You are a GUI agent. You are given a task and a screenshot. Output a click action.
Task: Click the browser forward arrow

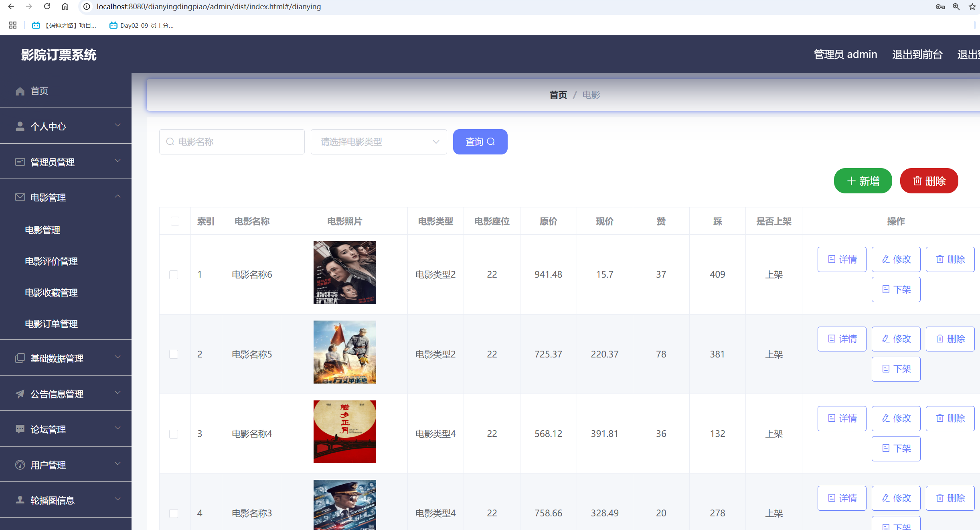[x=29, y=6]
